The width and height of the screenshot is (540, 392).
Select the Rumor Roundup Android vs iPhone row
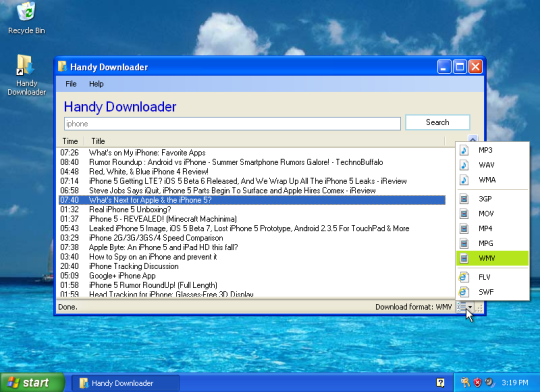click(252, 162)
